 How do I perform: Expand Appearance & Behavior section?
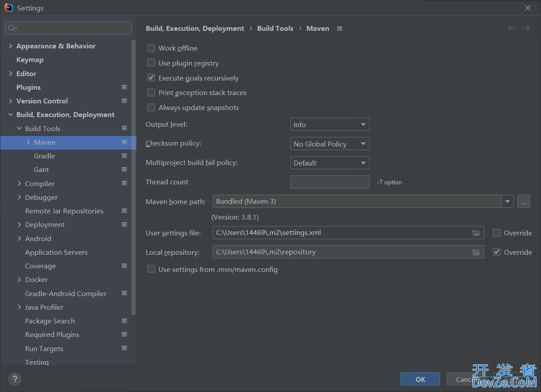coord(11,46)
